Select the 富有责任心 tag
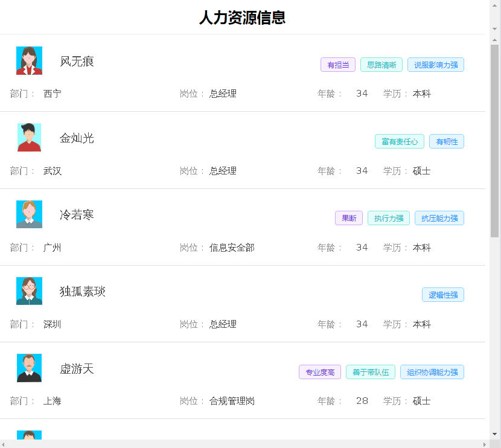 pos(400,141)
